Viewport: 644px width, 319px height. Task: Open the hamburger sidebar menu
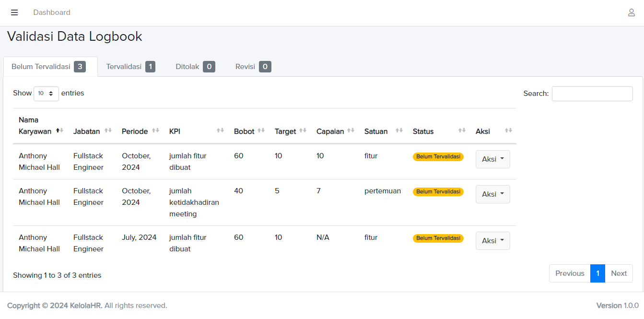pos(14,12)
